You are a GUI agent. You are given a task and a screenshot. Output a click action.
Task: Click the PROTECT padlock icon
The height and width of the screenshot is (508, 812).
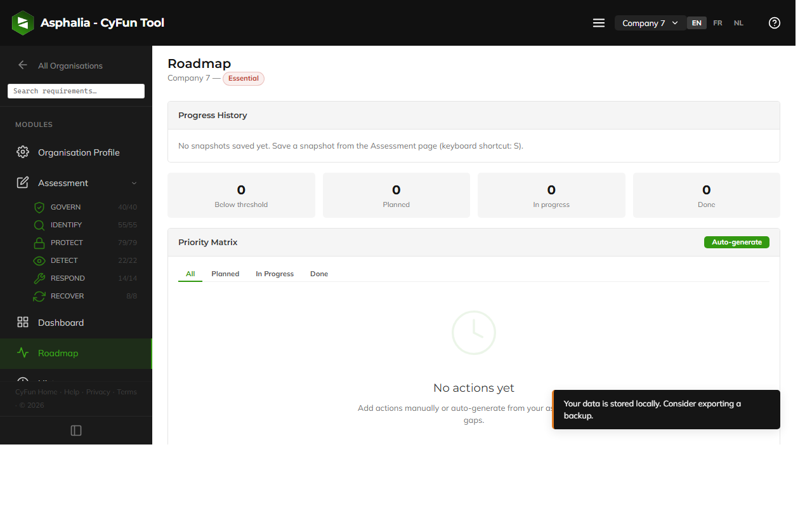point(38,242)
